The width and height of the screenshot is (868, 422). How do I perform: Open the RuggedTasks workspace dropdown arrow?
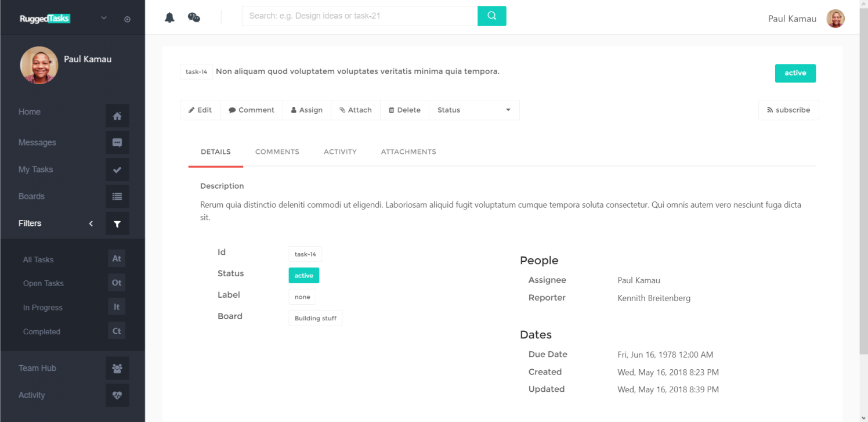point(103,18)
